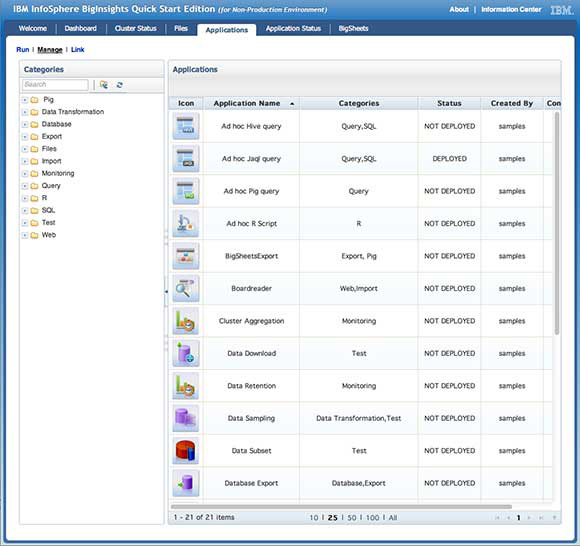Sort by Created By column header

pyautogui.click(x=512, y=104)
